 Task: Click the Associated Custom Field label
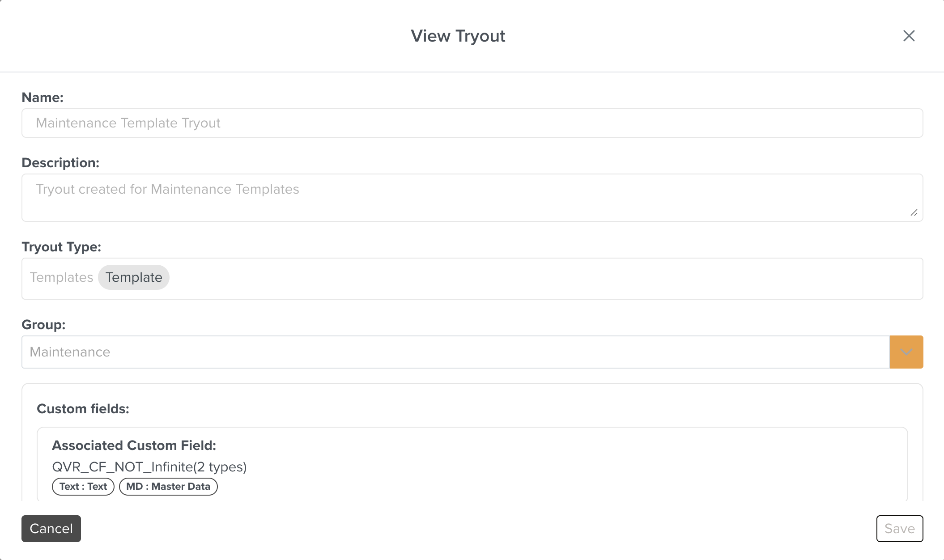(x=134, y=445)
